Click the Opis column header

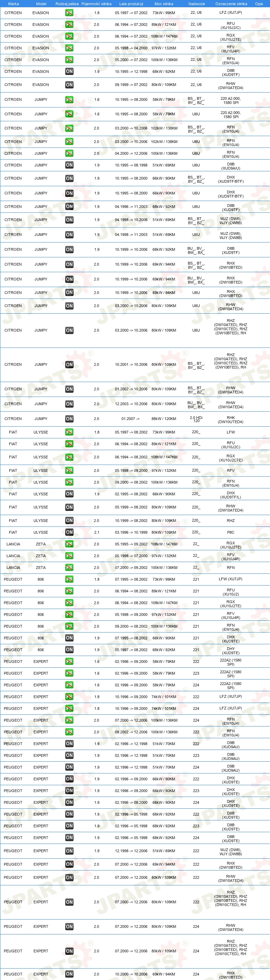point(259,4)
